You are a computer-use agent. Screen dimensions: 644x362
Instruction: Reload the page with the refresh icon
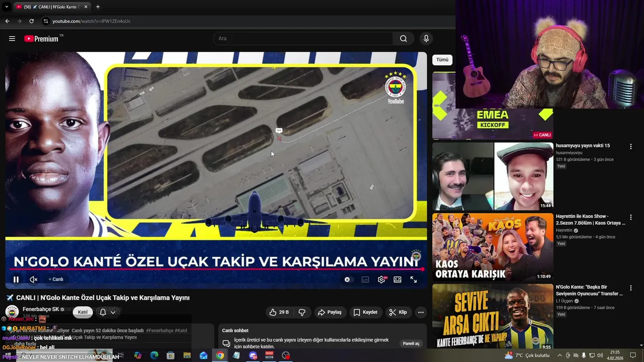pyautogui.click(x=31, y=21)
